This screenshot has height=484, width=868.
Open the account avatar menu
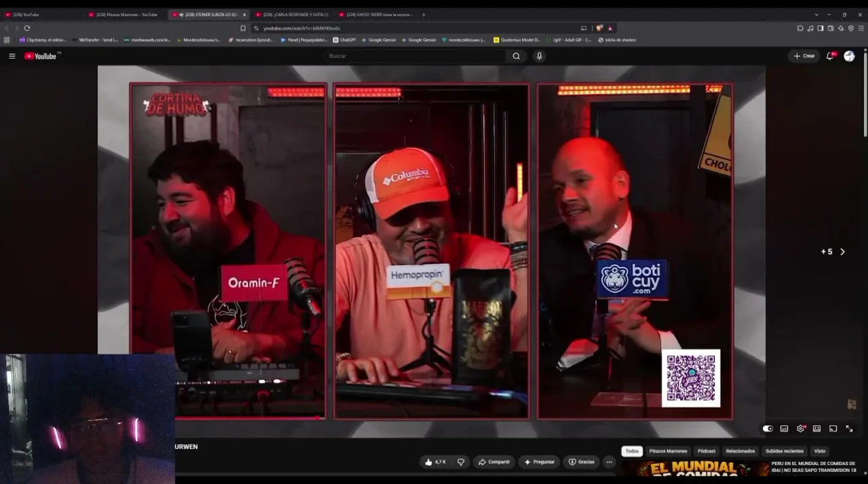[849, 56]
